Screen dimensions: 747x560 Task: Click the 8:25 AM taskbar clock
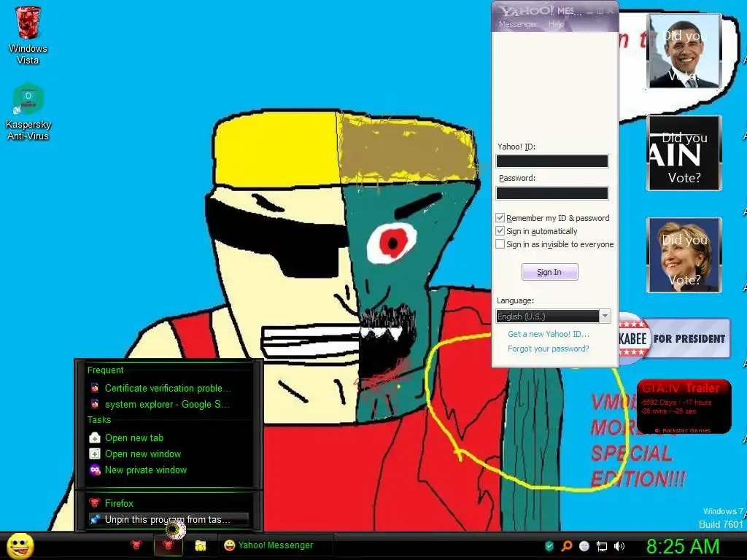[x=682, y=546]
